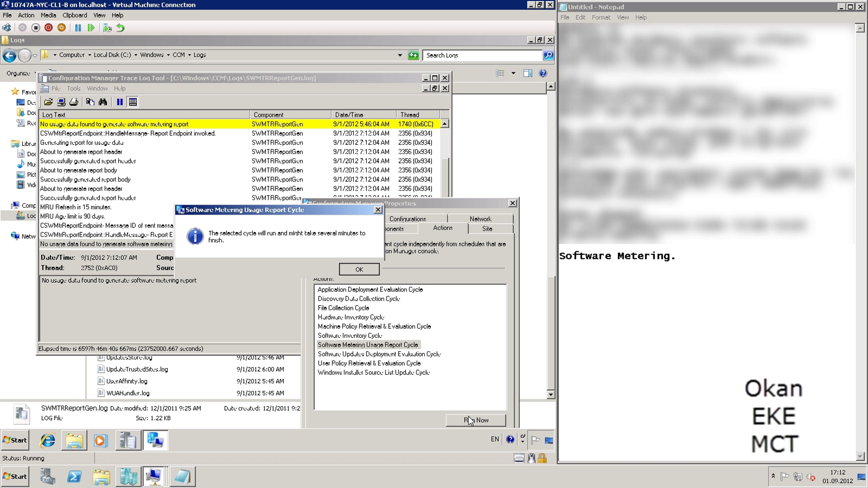Click the Explorer file list scroll-down arrow

[550, 394]
